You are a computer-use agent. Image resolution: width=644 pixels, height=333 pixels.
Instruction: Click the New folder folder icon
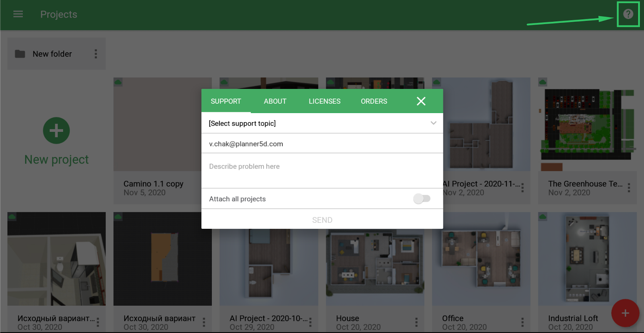(x=20, y=54)
